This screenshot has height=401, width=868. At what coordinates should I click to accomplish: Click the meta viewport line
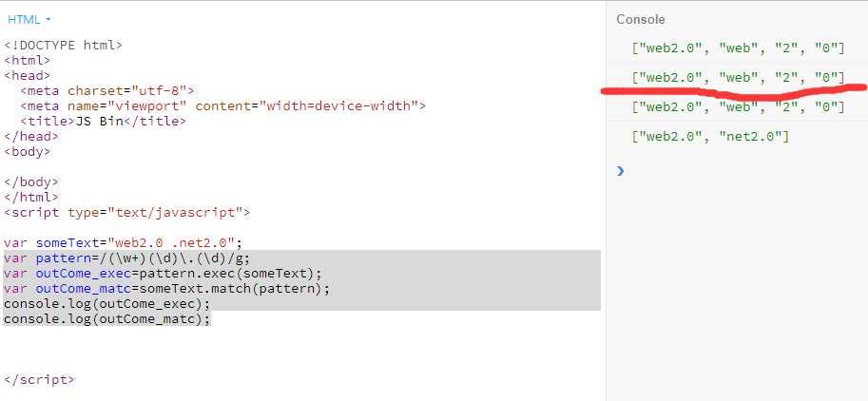(x=223, y=105)
